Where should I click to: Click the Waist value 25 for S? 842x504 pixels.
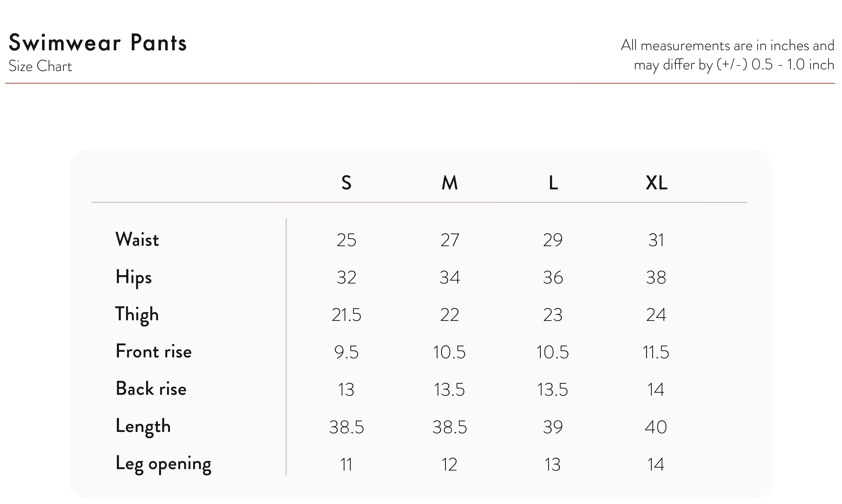[346, 240]
